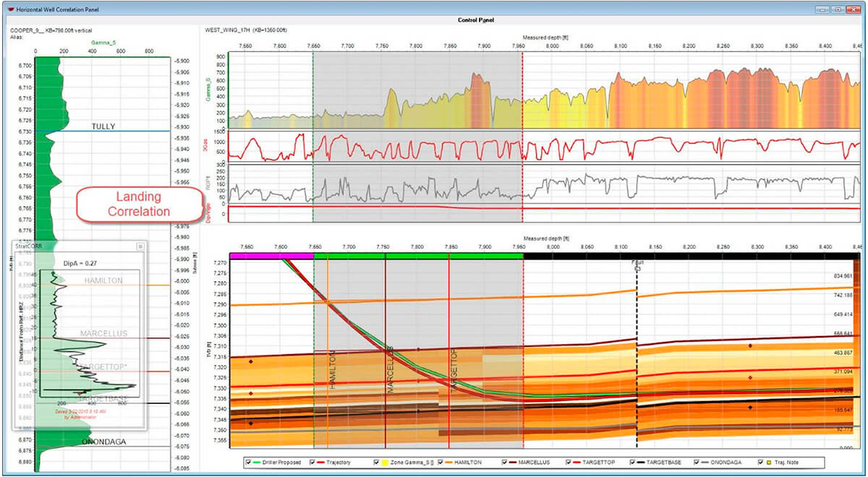This screenshot has width=868, height=477.
Task: Click the DipA = 0.27 value
Action: click(79, 263)
